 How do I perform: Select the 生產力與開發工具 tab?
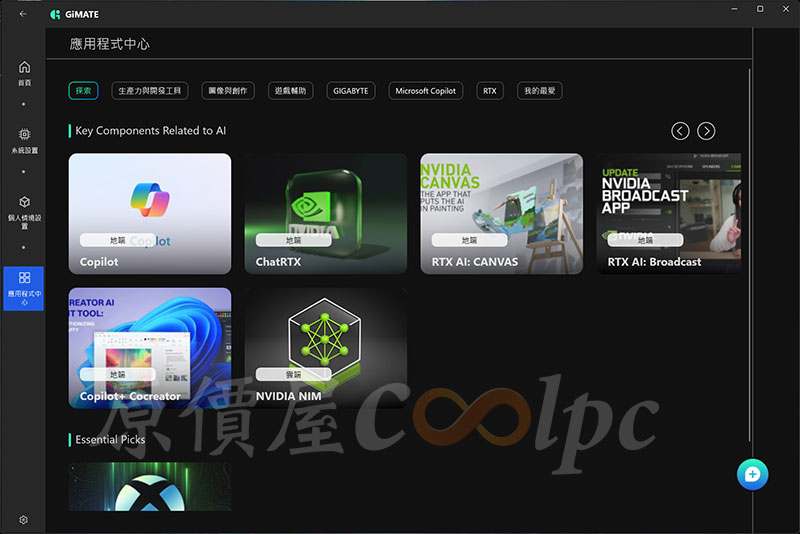(x=149, y=91)
